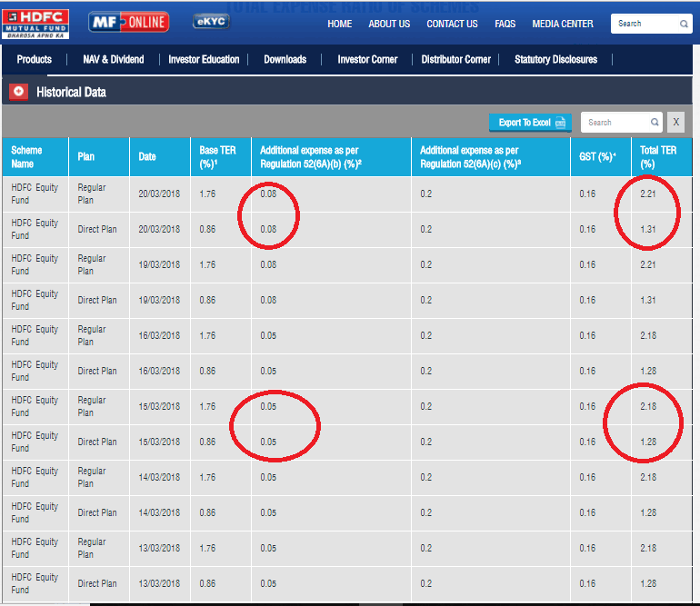Click magnifier icon in the top header search
Viewport: 700px width, 606px height.
click(x=684, y=24)
